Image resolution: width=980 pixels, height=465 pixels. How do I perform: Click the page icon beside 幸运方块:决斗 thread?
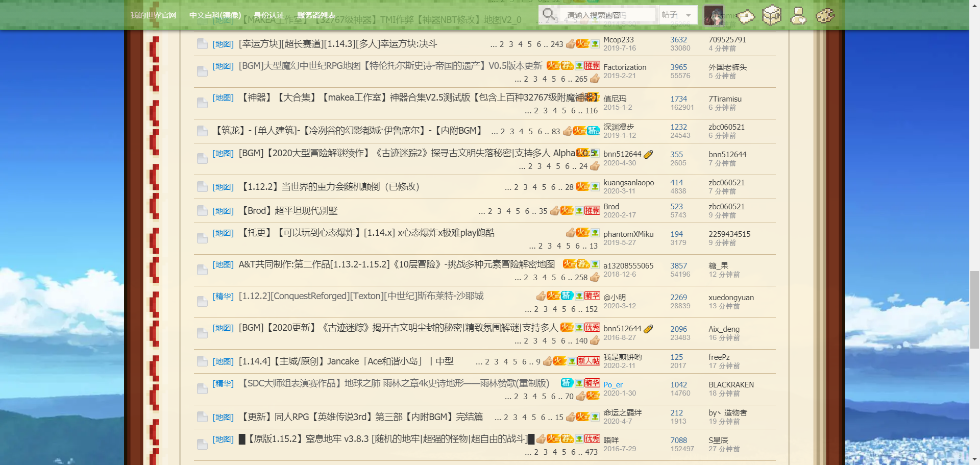coord(202,44)
